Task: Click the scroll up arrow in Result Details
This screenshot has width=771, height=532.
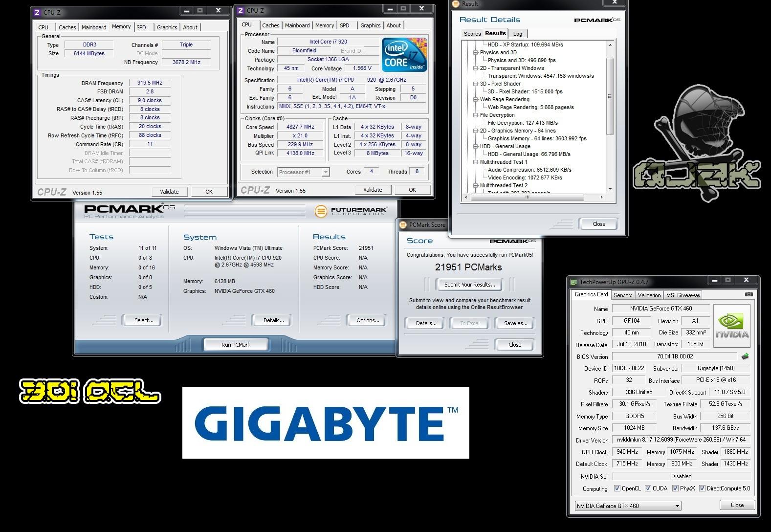Action: pyautogui.click(x=610, y=44)
